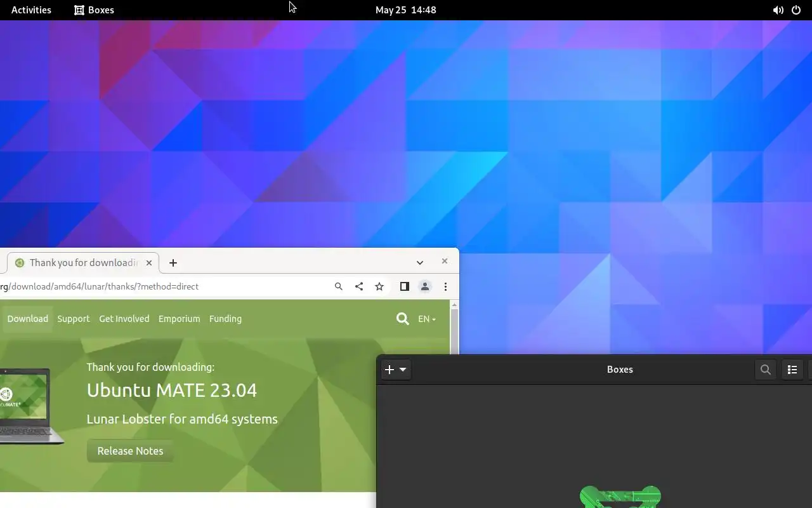The width and height of the screenshot is (812, 508).
Task: Search the Ubuntu MATE website
Action: click(402, 319)
